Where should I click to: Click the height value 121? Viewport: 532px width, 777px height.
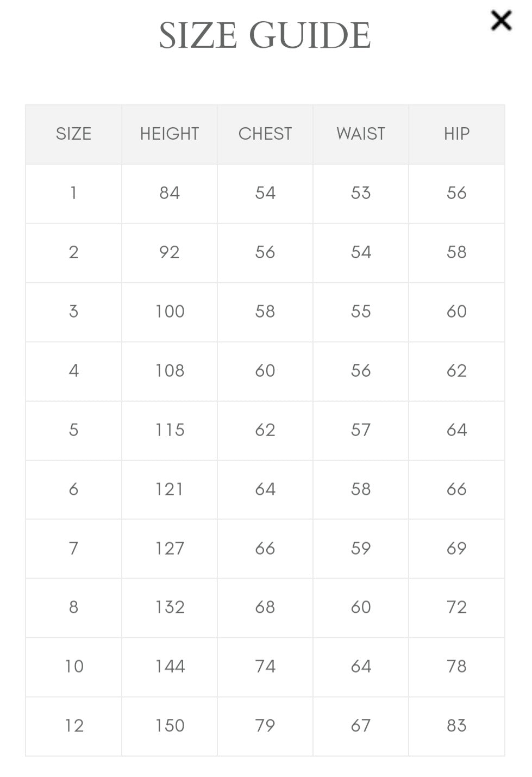click(170, 489)
